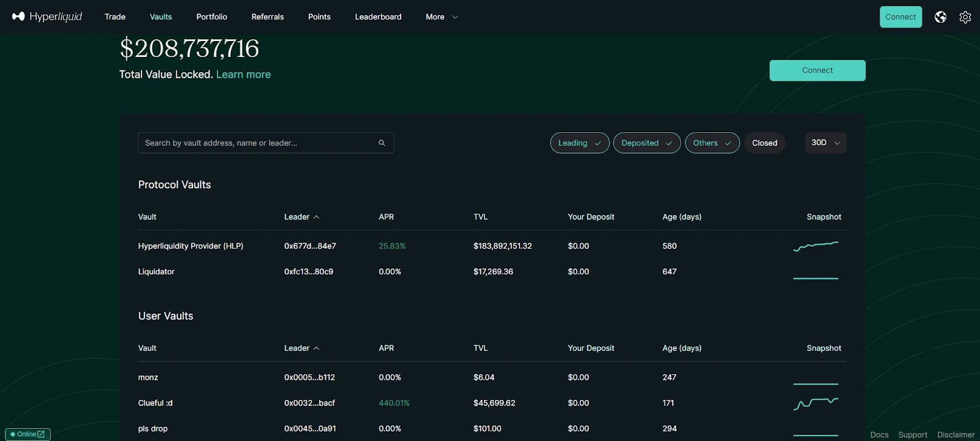Click the search magnifier icon

coord(382,143)
